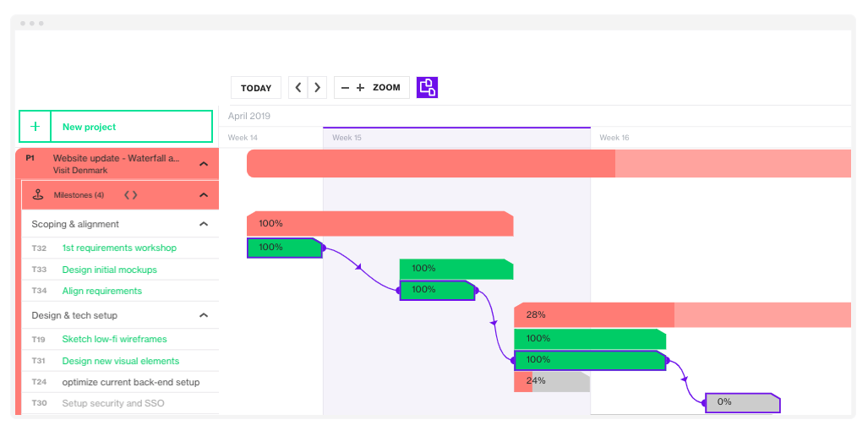868x431 pixels.
Task: Click the 24% back-end setup bar
Action: 552,382
